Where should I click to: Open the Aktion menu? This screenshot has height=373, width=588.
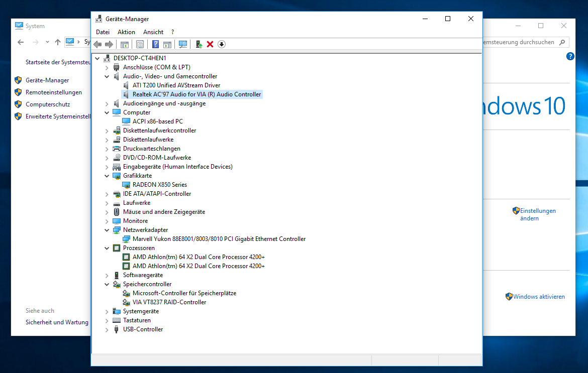(126, 32)
